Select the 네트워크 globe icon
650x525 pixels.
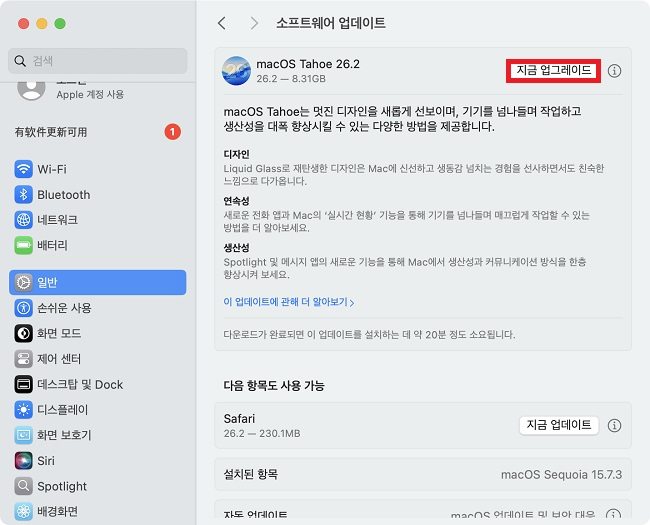point(24,220)
